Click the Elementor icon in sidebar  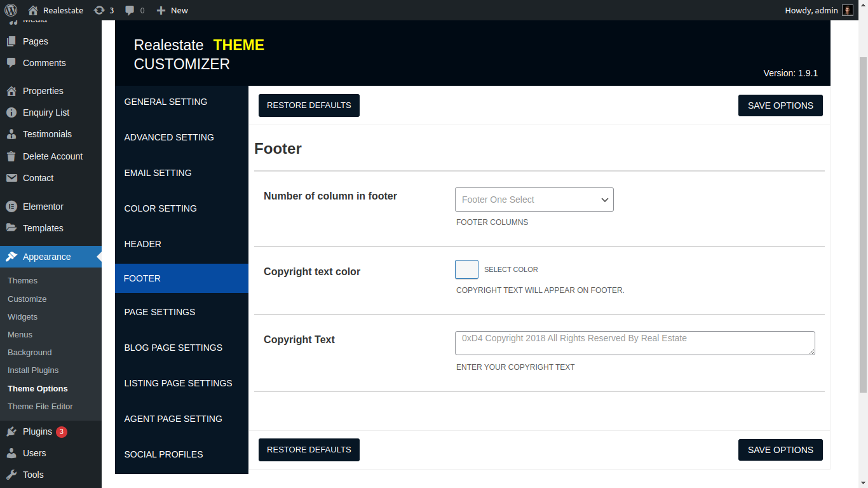(x=11, y=207)
